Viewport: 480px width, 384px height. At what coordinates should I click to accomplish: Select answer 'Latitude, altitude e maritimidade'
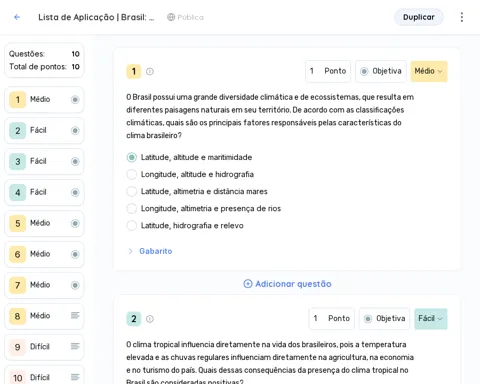189,157
